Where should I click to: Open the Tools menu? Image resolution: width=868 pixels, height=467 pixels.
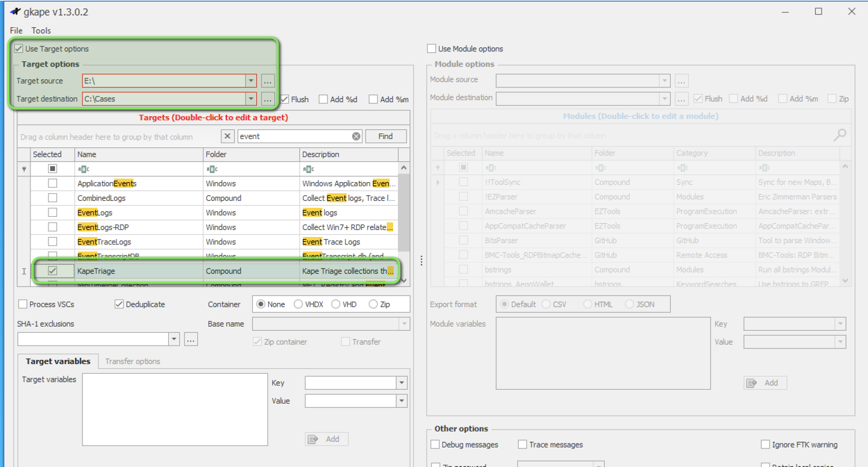click(x=41, y=31)
